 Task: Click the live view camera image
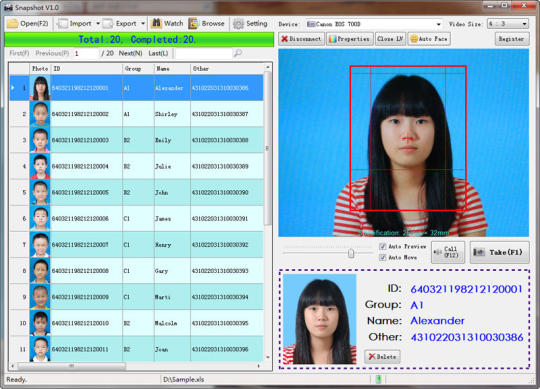(x=404, y=143)
